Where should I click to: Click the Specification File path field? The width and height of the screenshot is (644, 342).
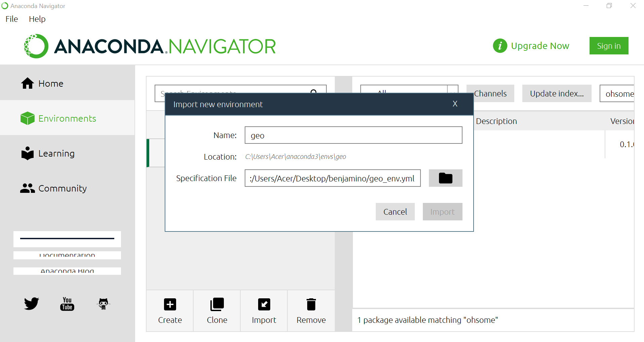(x=333, y=178)
